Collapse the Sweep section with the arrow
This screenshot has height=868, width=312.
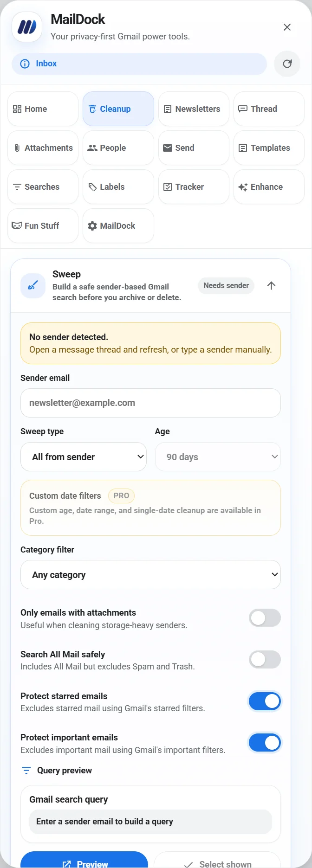(272, 285)
